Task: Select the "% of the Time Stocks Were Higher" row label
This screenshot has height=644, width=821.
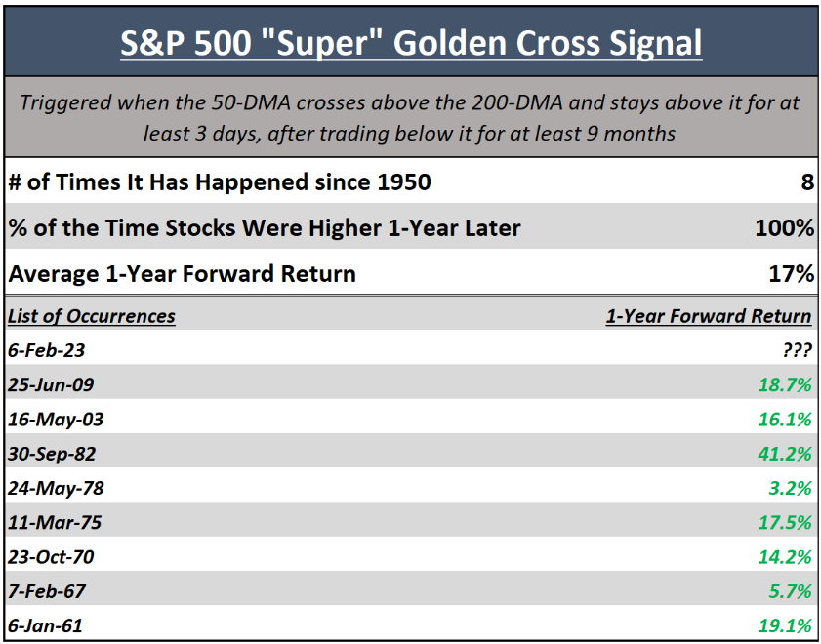Action: [265, 228]
